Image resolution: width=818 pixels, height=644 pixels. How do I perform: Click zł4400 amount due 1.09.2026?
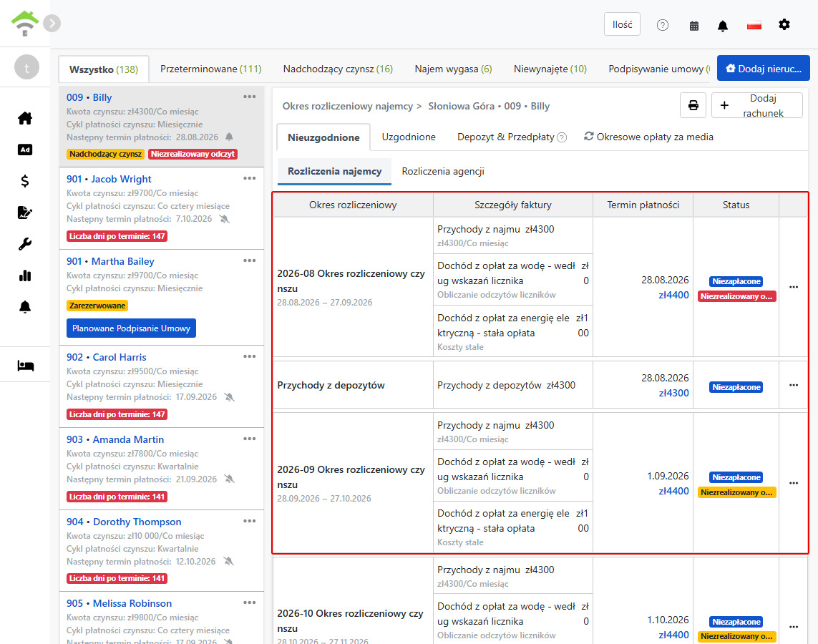[673, 491]
